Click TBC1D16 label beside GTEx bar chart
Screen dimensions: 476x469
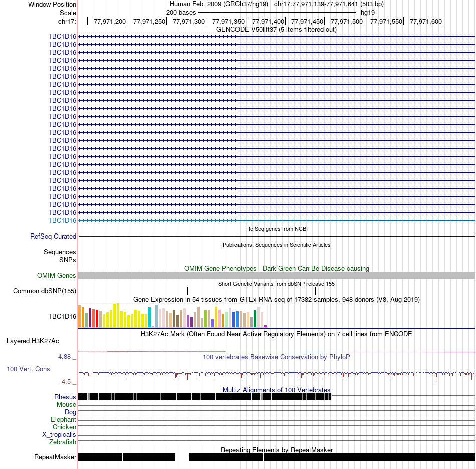pos(62,316)
